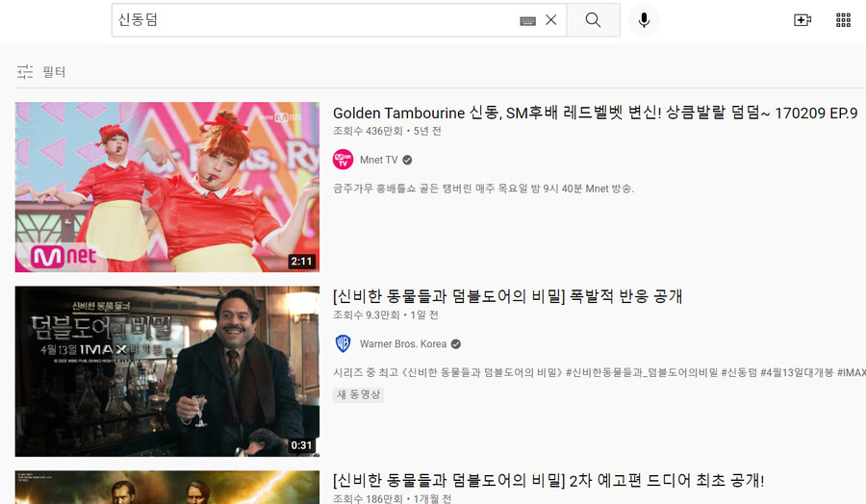866x504 pixels.
Task: Open the Golden Tambourine 신동 video title
Action: pyautogui.click(x=595, y=113)
